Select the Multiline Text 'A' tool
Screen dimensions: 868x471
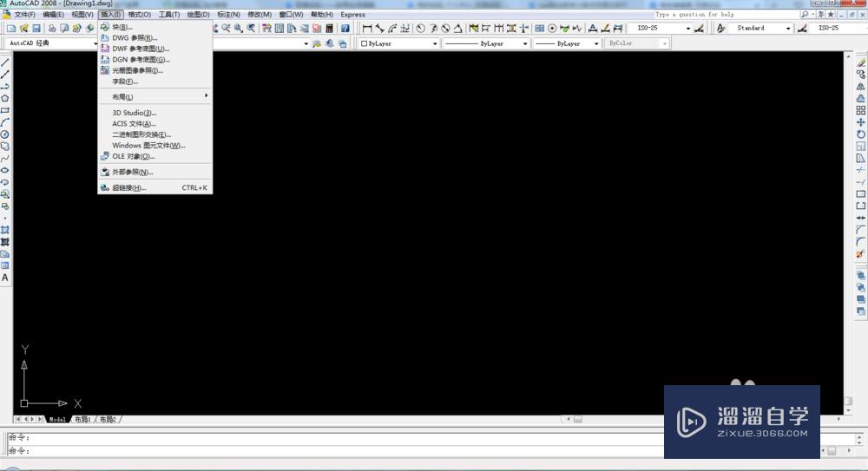click(5, 278)
